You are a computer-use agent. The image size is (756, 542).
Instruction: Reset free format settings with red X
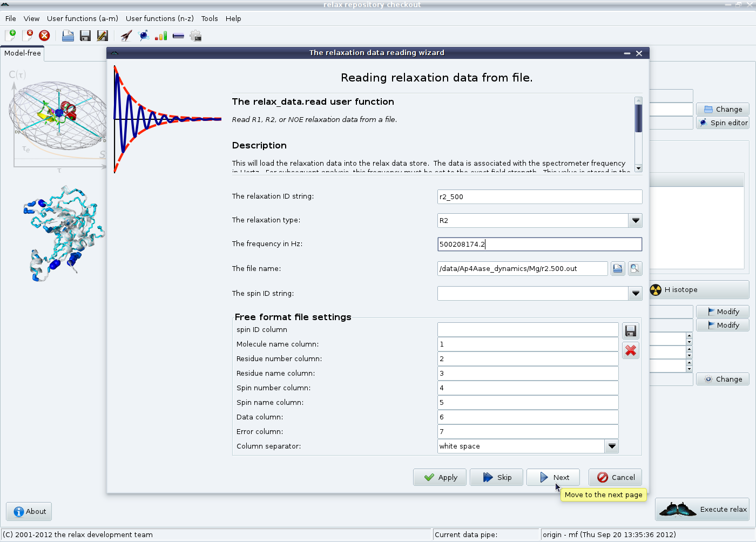tap(630, 351)
